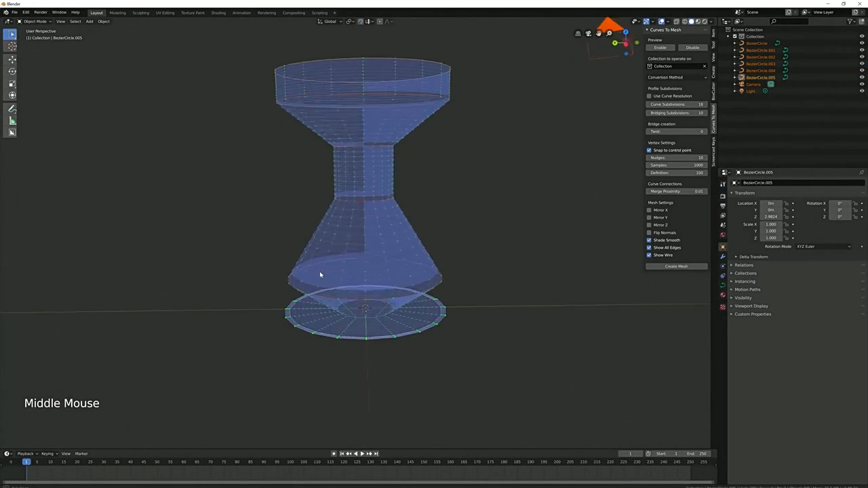The height and width of the screenshot is (488, 868).
Task: Hide BezierCircle.003 with its eye icon
Action: (x=862, y=64)
